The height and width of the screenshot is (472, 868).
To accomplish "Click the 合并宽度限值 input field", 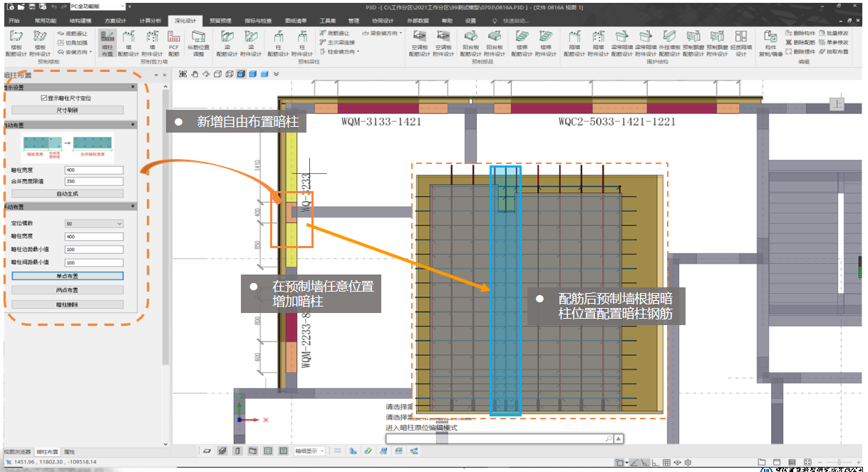I will (93, 182).
